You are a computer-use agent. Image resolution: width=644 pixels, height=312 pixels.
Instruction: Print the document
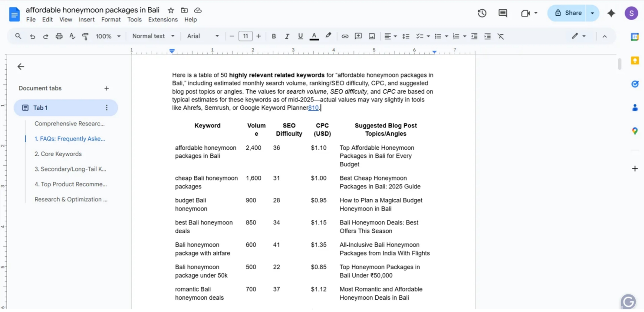click(59, 36)
